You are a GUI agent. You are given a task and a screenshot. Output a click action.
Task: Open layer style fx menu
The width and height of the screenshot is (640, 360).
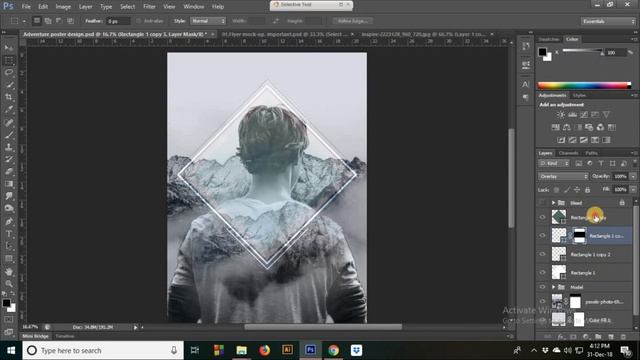pyautogui.click(x=561, y=337)
